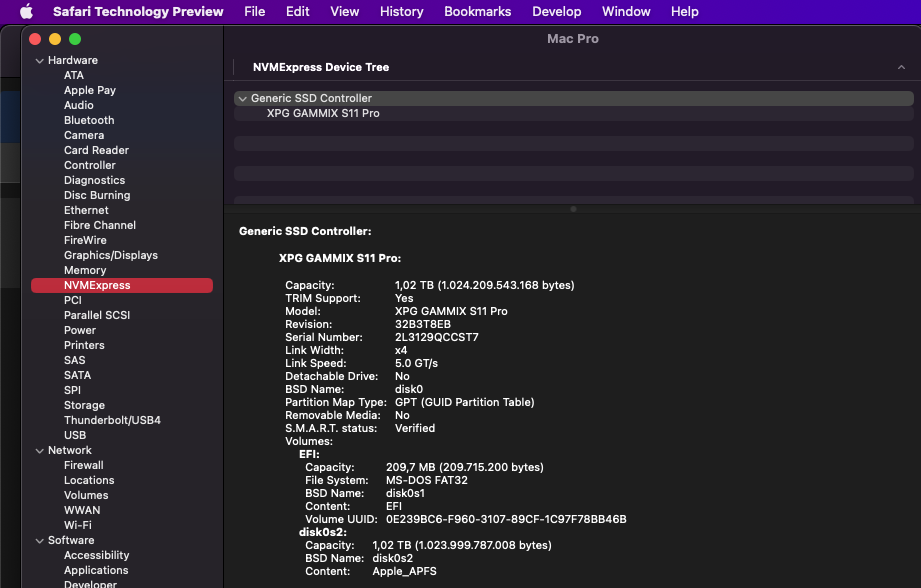Click the EFI Volume UUID value
Image resolution: width=921 pixels, height=588 pixels.
[506, 519]
